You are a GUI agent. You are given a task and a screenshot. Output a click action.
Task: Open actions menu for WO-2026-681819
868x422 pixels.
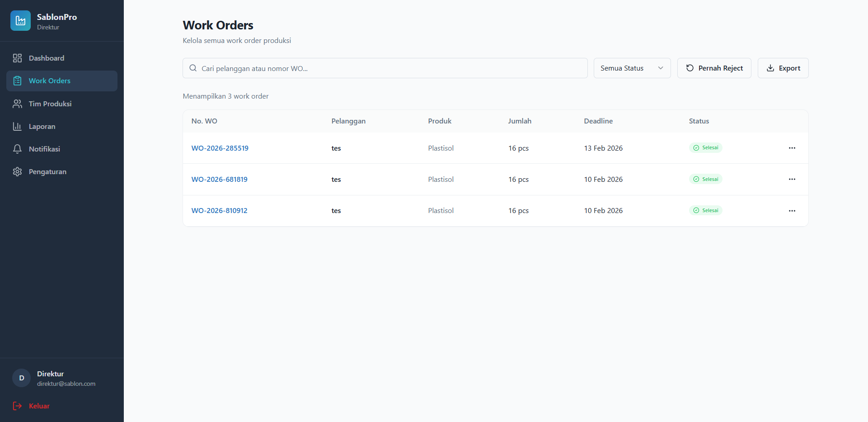click(792, 179)
